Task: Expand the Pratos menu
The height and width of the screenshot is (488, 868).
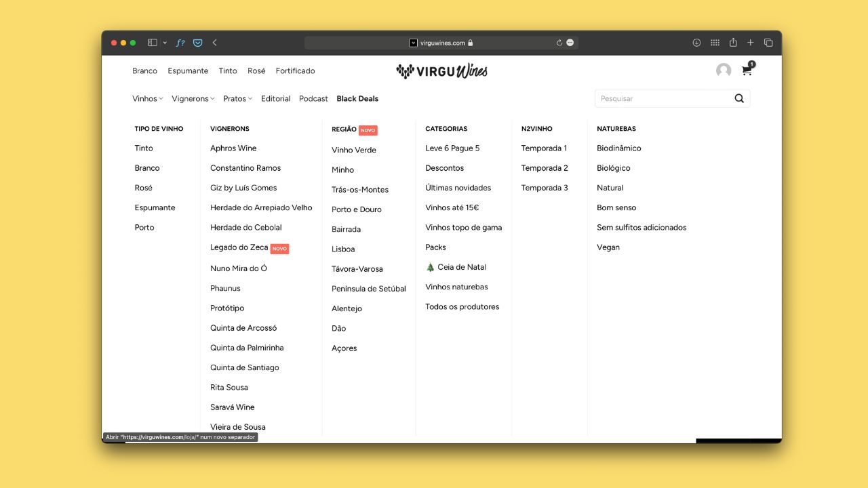Action: coord(237,98)
